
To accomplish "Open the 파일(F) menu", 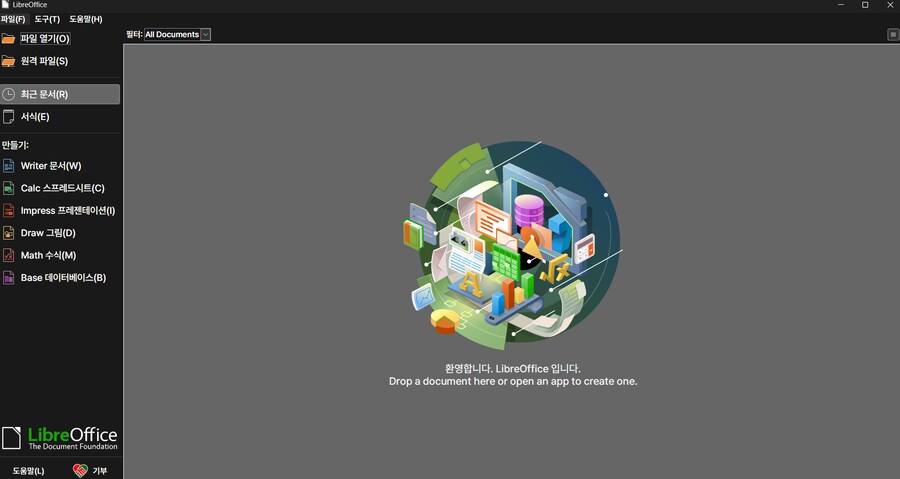I will pyautogui.click(x=13, y=19).
